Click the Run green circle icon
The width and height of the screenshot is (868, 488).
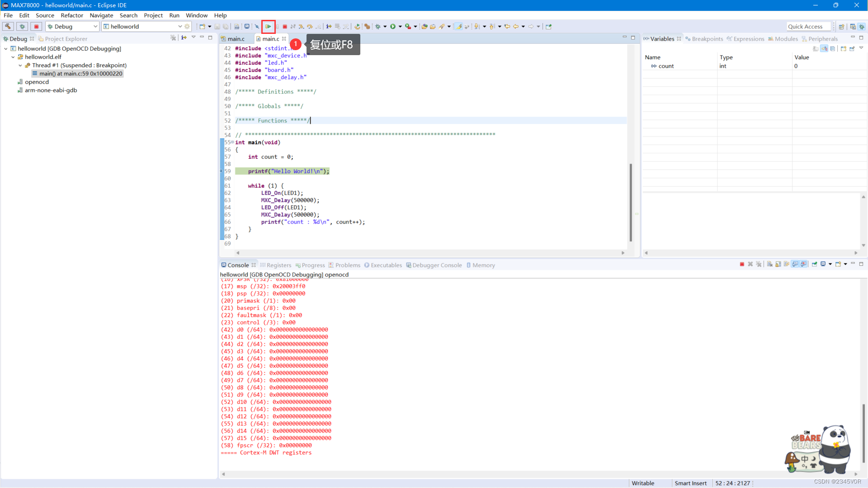(x=392, y=27)
